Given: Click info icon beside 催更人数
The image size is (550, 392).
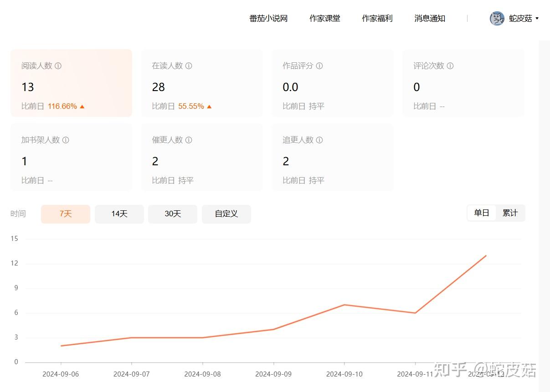Looking at the screenshot, I should coord(189,140).
